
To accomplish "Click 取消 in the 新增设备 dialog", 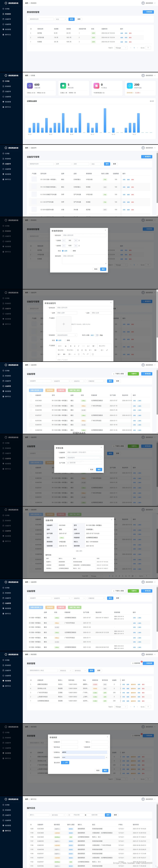I will pos(92,469).
